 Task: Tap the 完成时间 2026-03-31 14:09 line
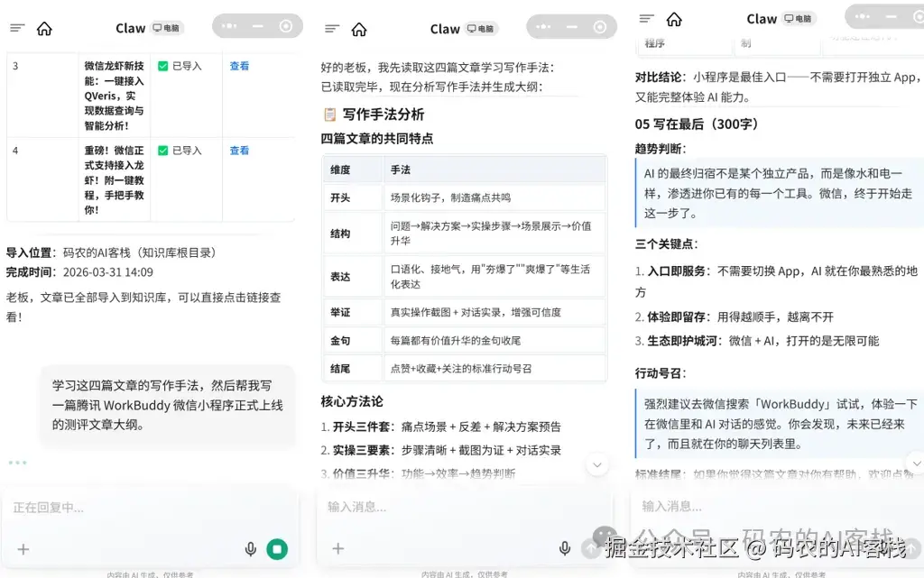point(79,272)
